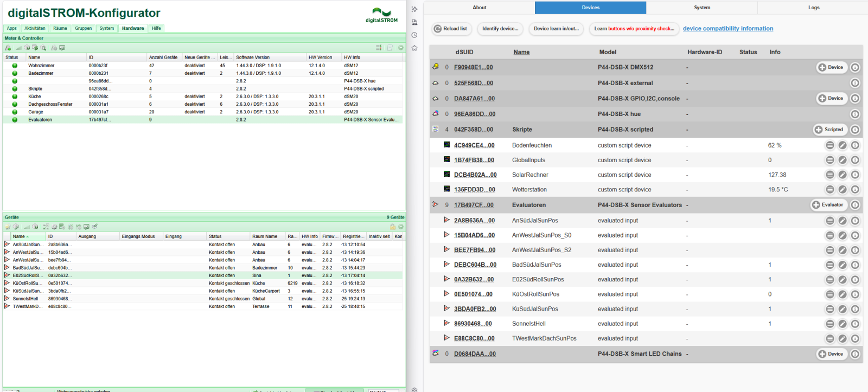Open info for the P44-DSB-X DMX512 row
Viewport: 868px width, 392px height.
pos(855,68)
